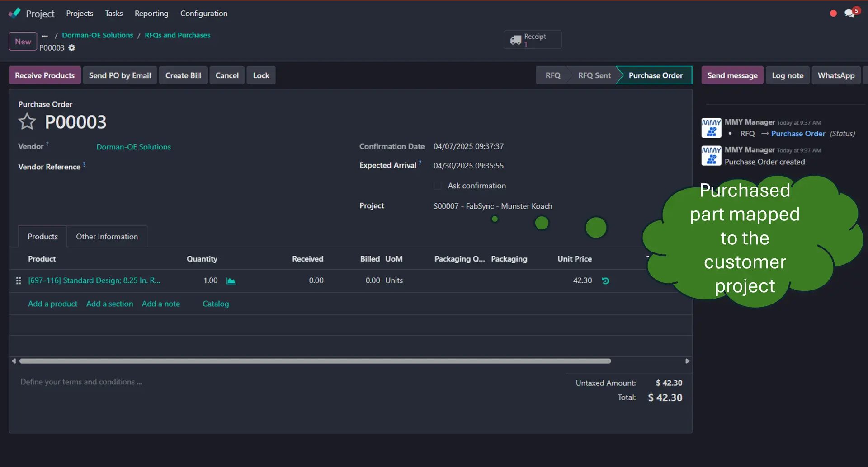
Task: Click the settings gear next to P00003
Action: (x=72, y=48)
